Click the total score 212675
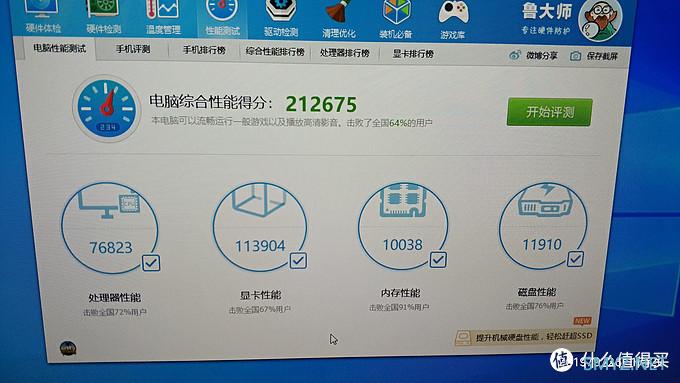 pyautogui.click(x=321, y=104)
